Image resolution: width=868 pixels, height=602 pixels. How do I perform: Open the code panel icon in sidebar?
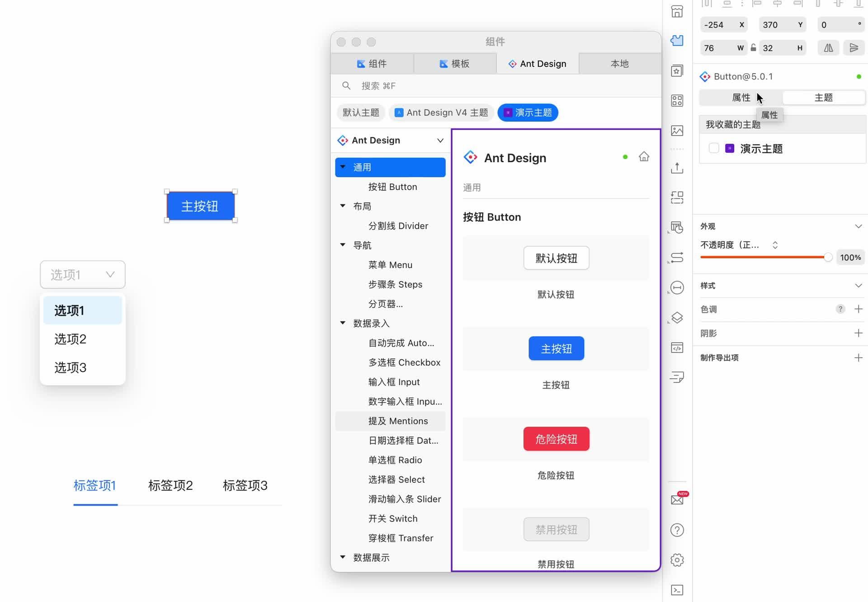(x=677, y=348)
